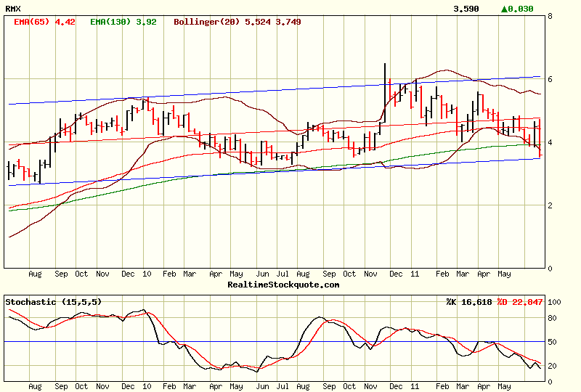Click the Jun label under the price chart
The image size is (581, 392).
coord(263,274)
